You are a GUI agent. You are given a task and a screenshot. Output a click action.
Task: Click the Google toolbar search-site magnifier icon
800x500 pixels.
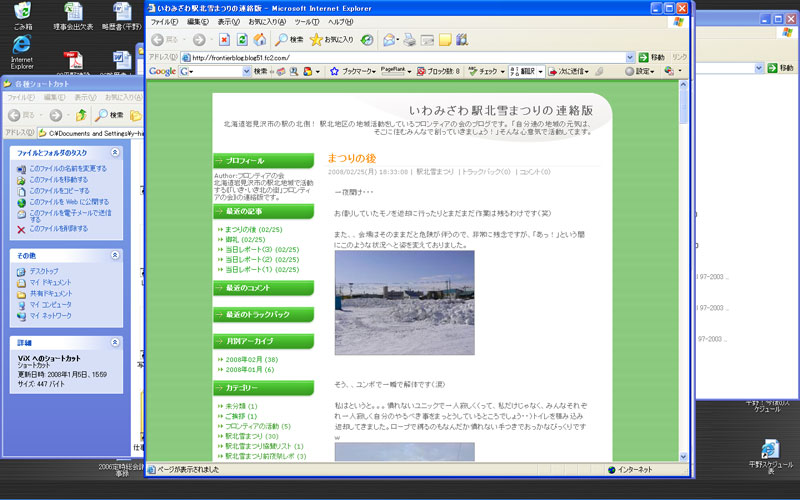(x=294, y=71)
